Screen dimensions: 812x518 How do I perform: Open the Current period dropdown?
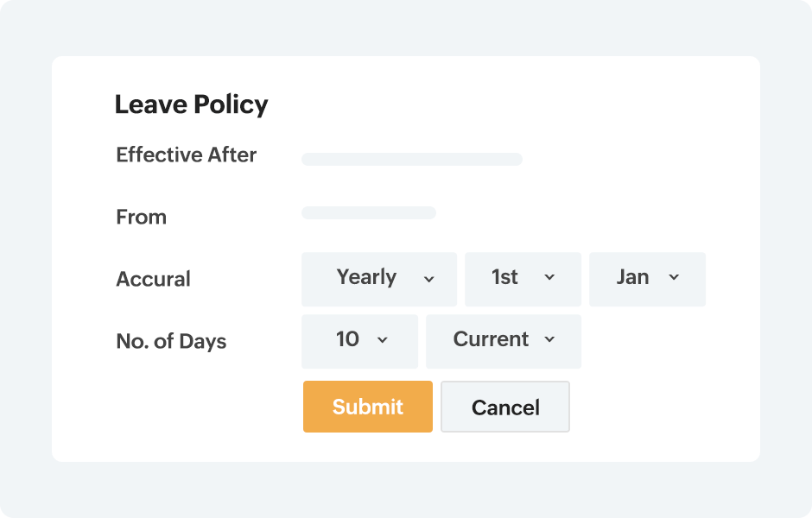pos(503,341)
